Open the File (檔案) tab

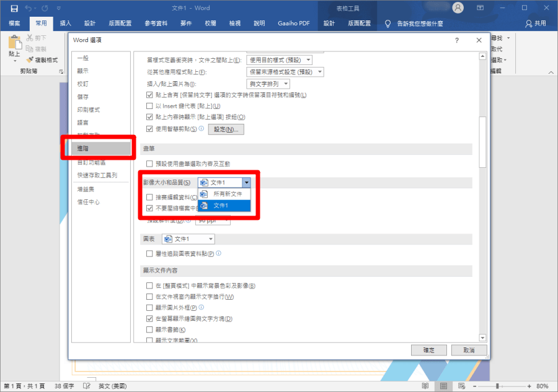(15, 24)
